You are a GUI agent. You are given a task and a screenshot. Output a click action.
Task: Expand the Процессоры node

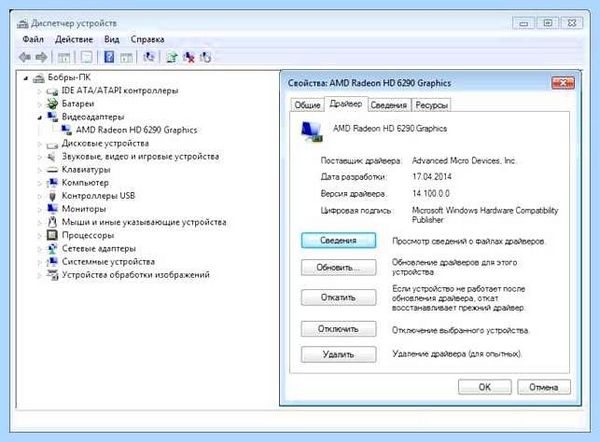point(39,236)
